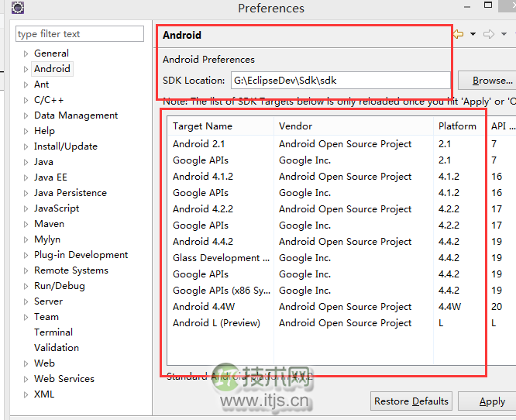Select the Help preferences category
Image resolution: width=516 pixels, height=420 pixels.
pos(44,131)
